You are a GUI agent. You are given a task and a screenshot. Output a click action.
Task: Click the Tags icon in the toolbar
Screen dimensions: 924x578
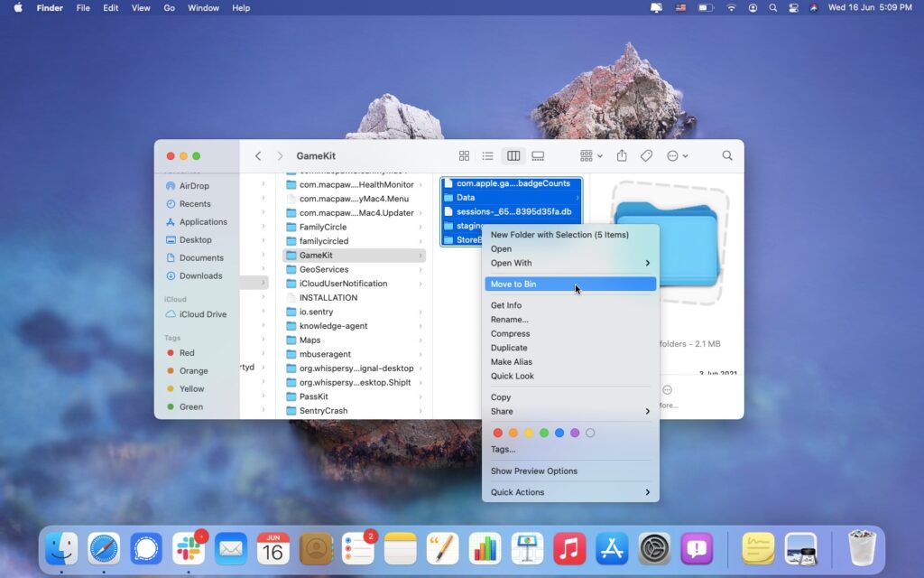coord(646,155)
